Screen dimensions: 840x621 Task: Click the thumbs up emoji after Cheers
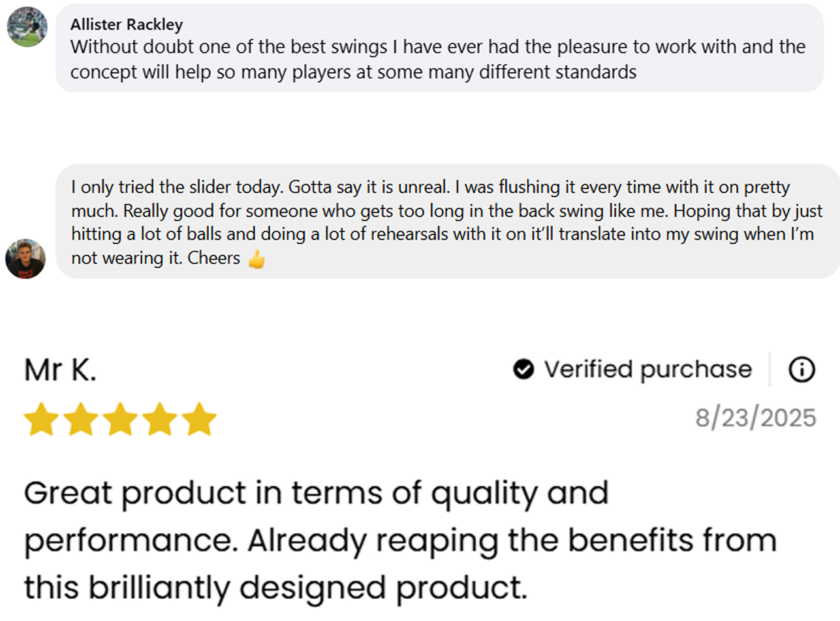click(x=257, y=259)
